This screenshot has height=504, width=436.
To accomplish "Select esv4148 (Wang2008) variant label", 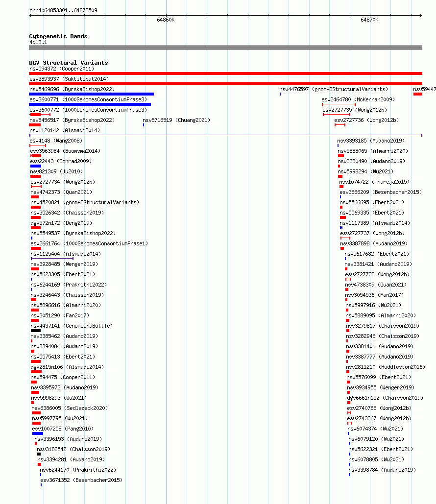I will tap(56, 141).
